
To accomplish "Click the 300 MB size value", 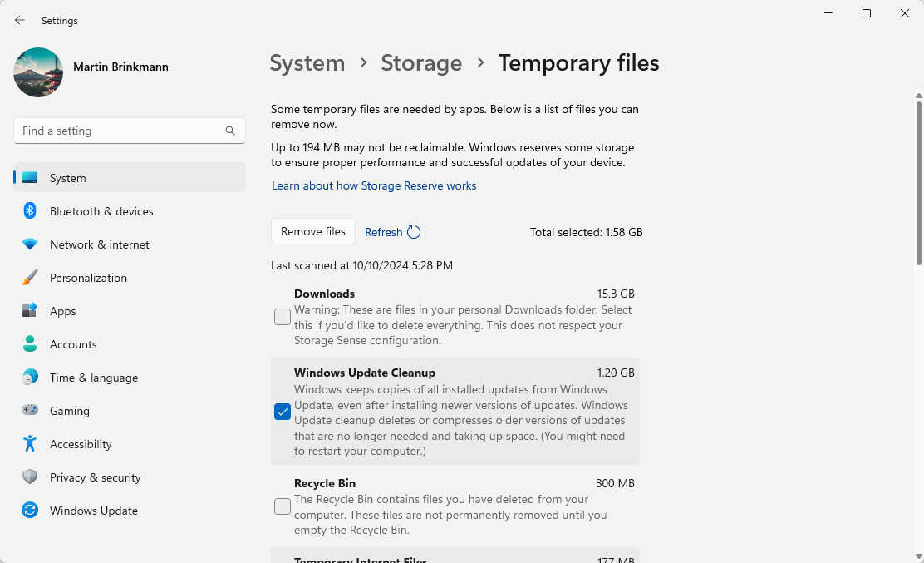I will pyautogui.click(x=615, y=483).
